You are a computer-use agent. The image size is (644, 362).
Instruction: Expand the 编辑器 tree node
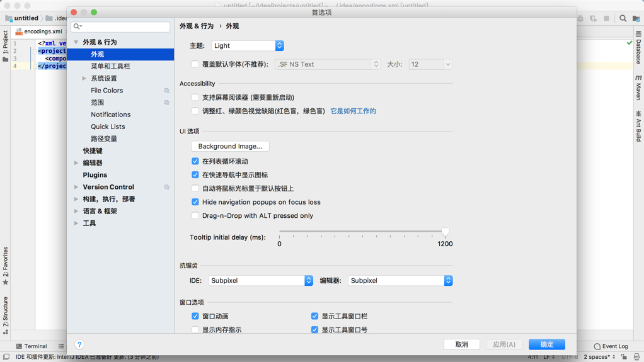coord(76,163)
